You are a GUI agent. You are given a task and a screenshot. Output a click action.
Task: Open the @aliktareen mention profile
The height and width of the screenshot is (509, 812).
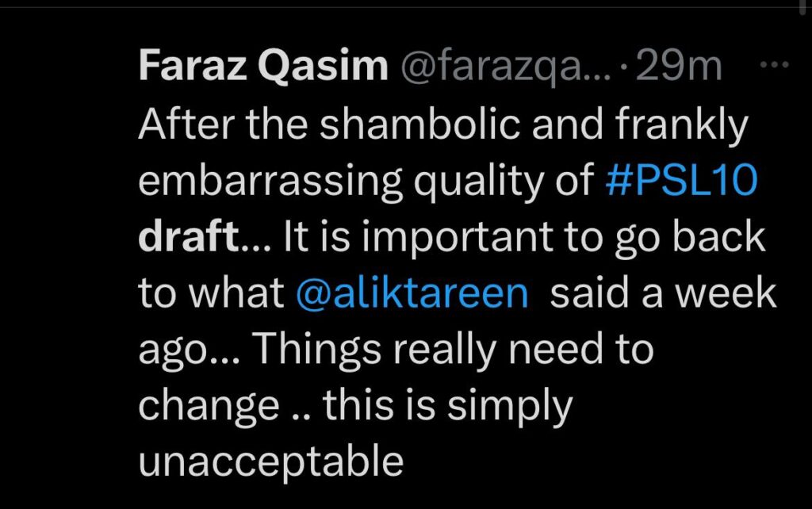click(x=412, y=294)
